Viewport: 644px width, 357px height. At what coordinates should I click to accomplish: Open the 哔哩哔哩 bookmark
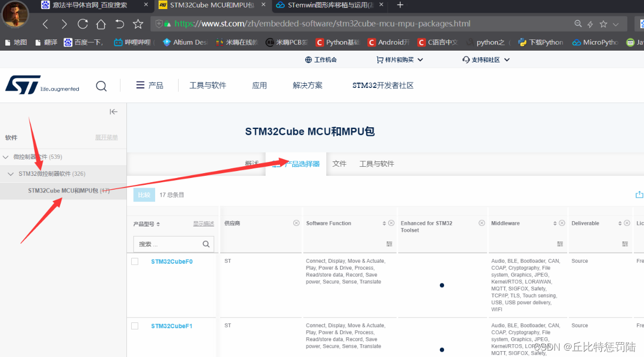132,42
